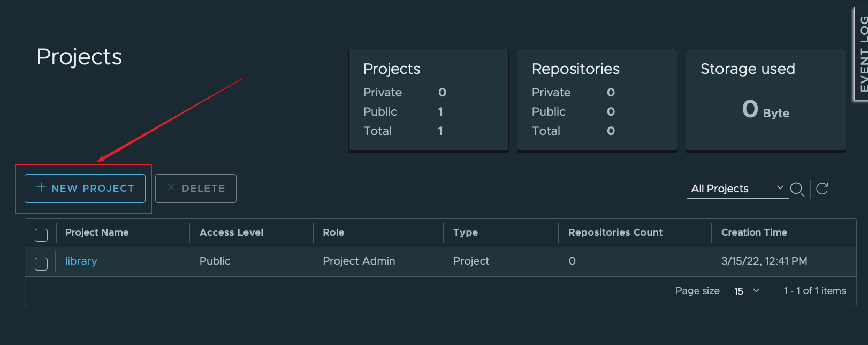The image size is (868, 345).
Task: Sort by Project Name column header
Action: point(97,232)
